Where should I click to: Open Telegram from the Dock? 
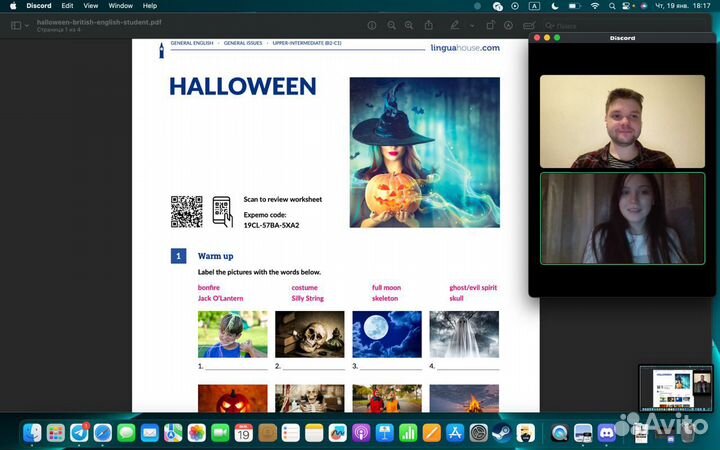(79, 433)
